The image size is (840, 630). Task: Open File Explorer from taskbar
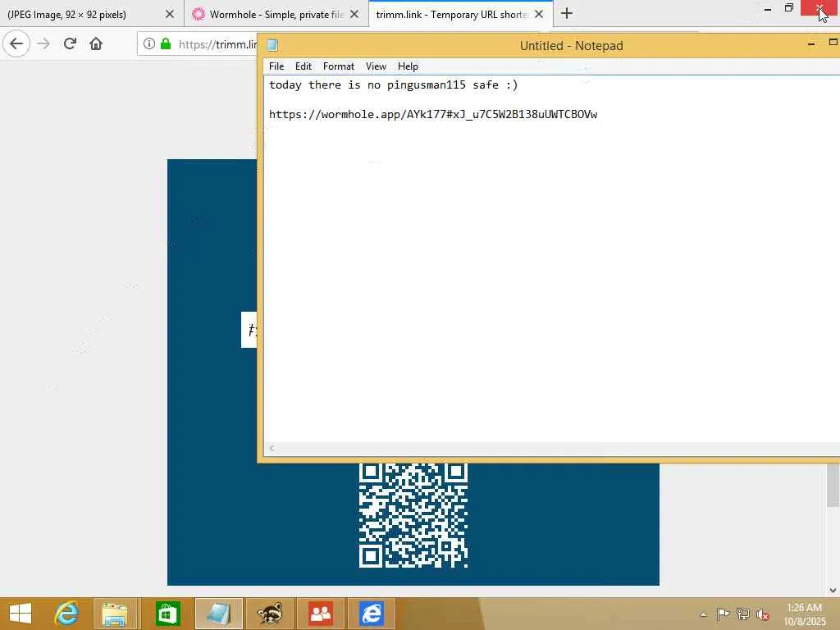115,614
